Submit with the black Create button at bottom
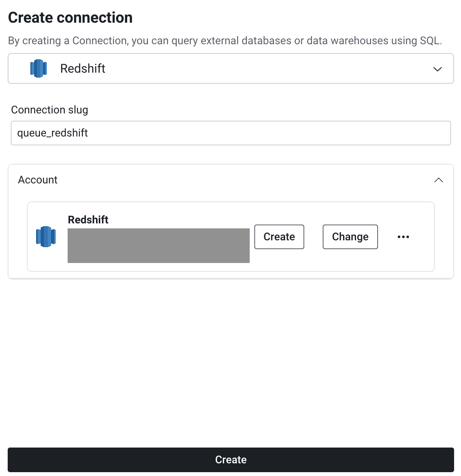The height and width of the screenshot is (476, 461). (x=230, y=460)
